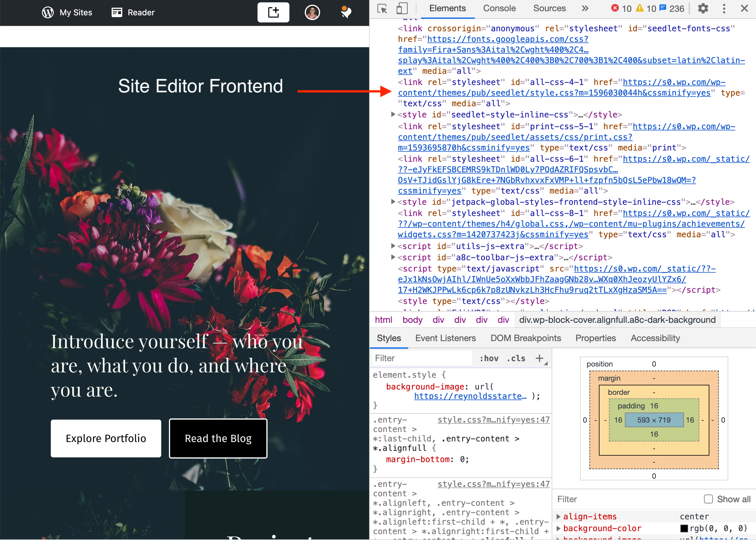The height and width of the screenshot is (540, 756).
Task: Click the Styles Filter input field
Action: [x=421, y=358]
